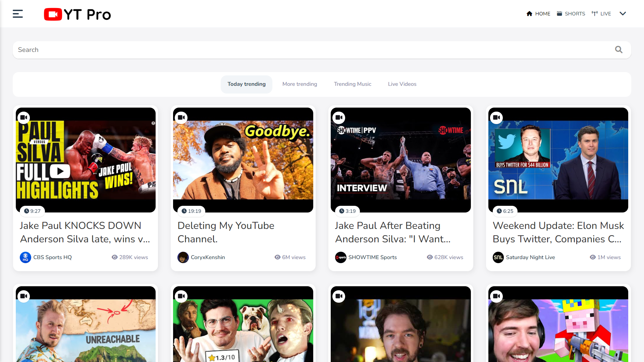Open the SNL Elon Musk thumbnail
644x362 pixels.
(x=558, y=160)
